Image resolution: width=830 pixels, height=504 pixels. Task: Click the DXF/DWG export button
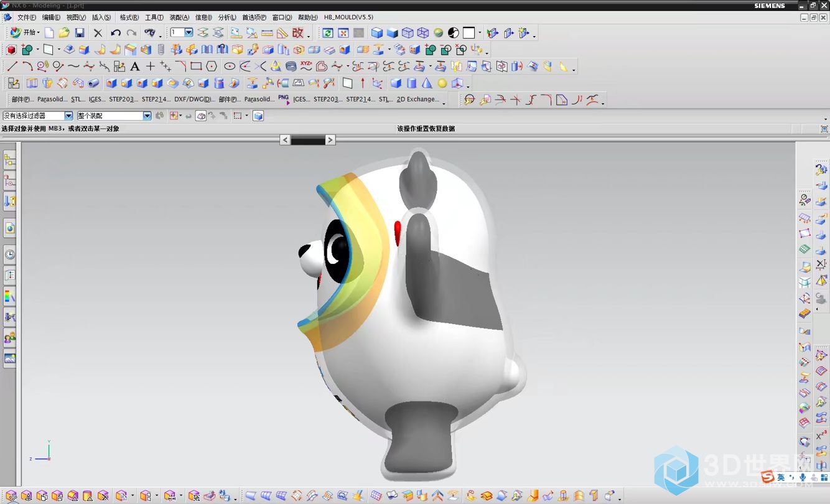click(195, 99)
